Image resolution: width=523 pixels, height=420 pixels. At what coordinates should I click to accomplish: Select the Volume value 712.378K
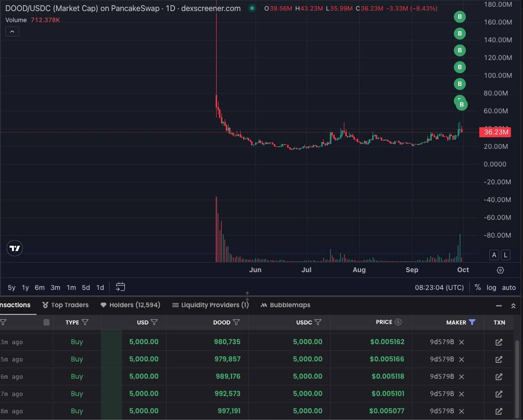pyautogui.click(x=45, y=20)
